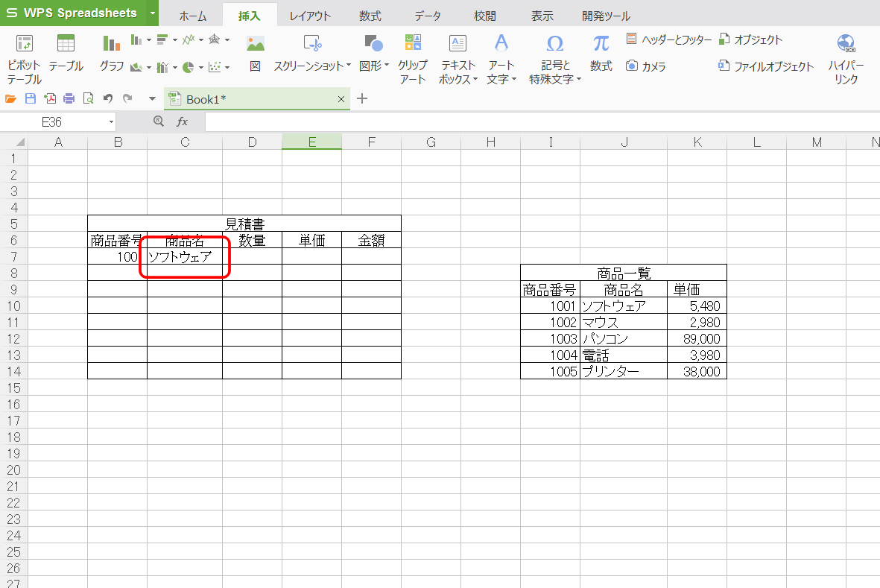880x588 pixels.
Task: Undo the last action
Action: point(108,99)
